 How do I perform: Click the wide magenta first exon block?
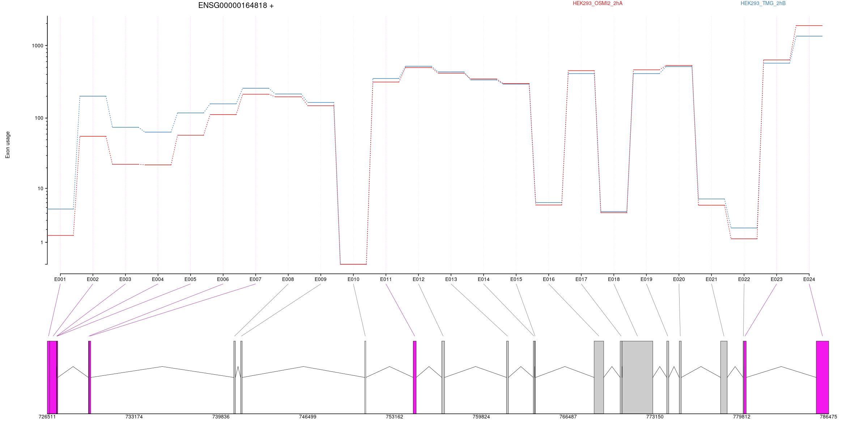52,377
